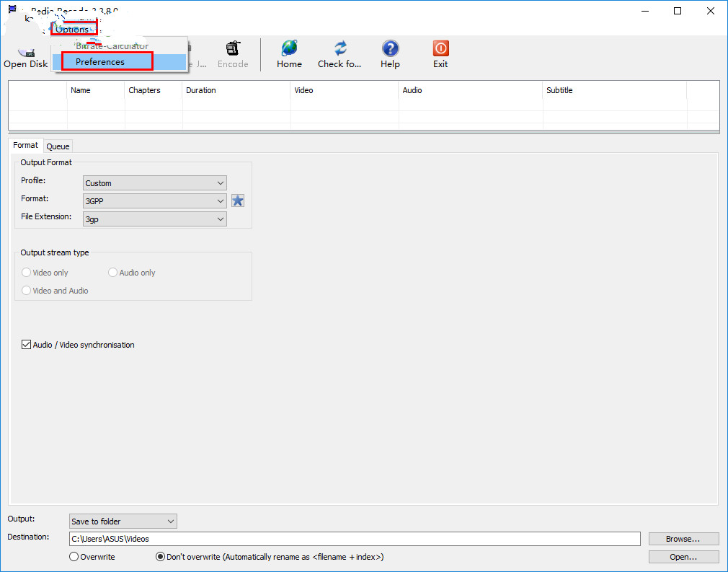Open the Options menu

click(73, 29)
